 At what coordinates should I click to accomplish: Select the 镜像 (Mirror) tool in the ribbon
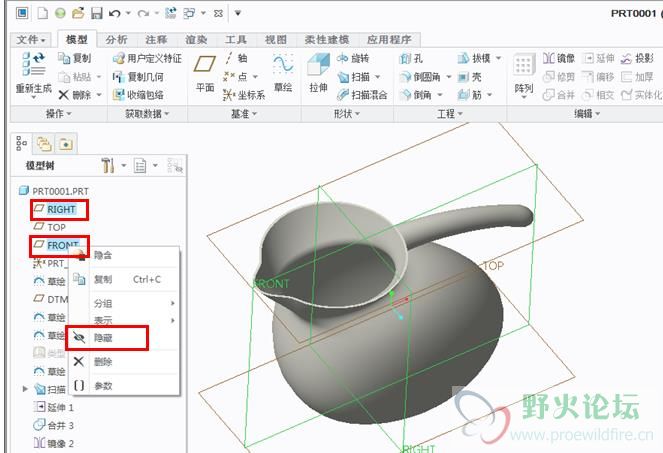[x=559, y=58]
